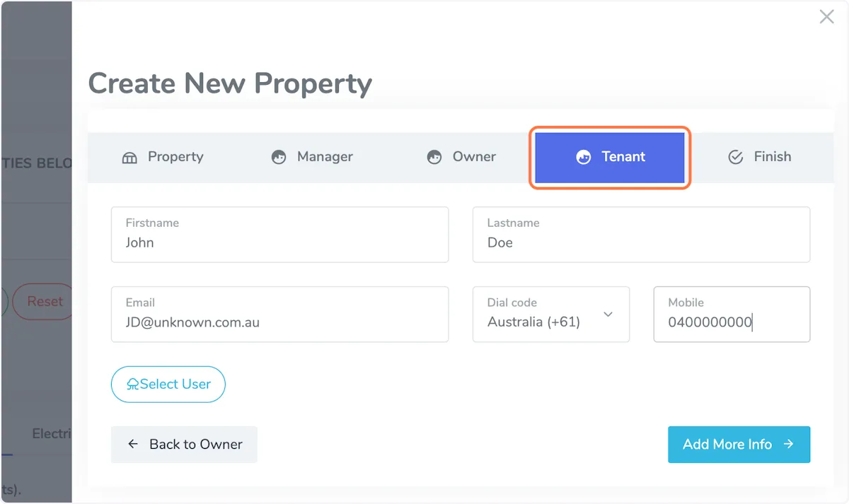Image resolution: width=849 pixels, height=504 pixels.
Task: Click the user icon in Select User
Action: [132, 385]
